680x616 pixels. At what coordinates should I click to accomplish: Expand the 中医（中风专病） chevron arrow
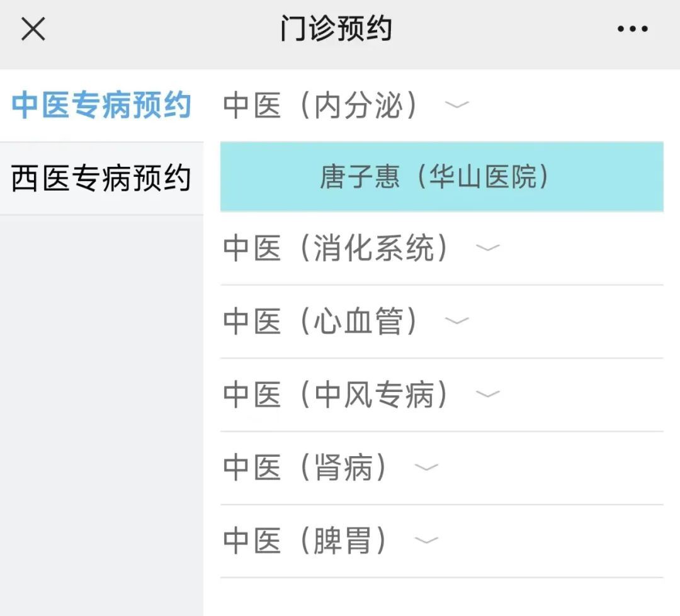pos(487,395)
